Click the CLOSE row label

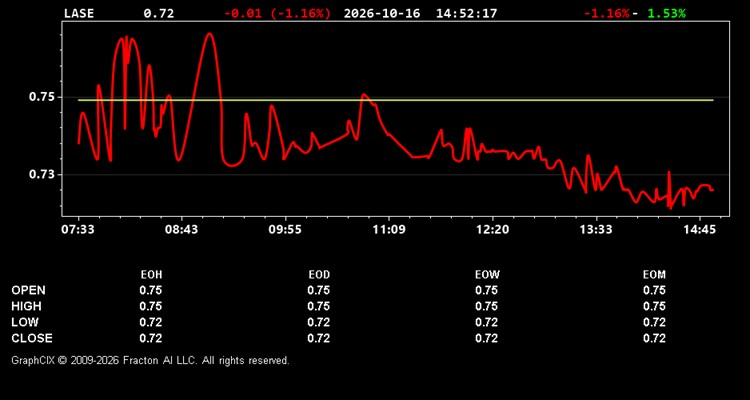(32, 338)
